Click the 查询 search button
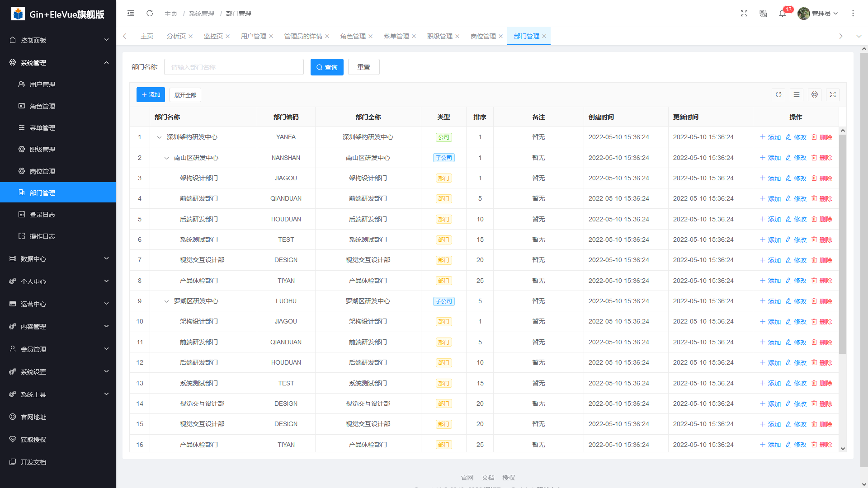The height and width of the screenshot is (488, 868). tap(327, 67)
